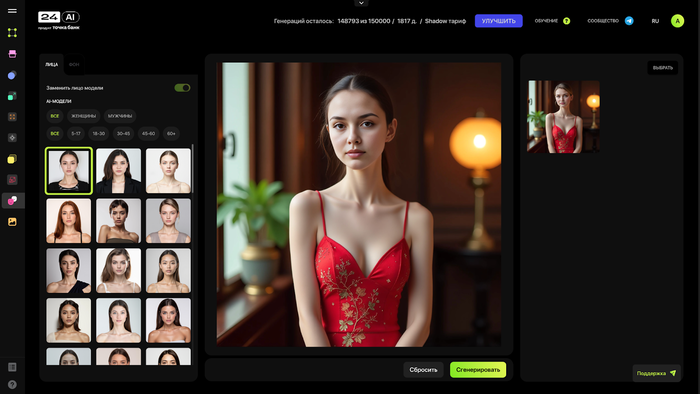The image size is (700, 394).
Task: Open the hamburger menu icon
Action: coord(12,11)
